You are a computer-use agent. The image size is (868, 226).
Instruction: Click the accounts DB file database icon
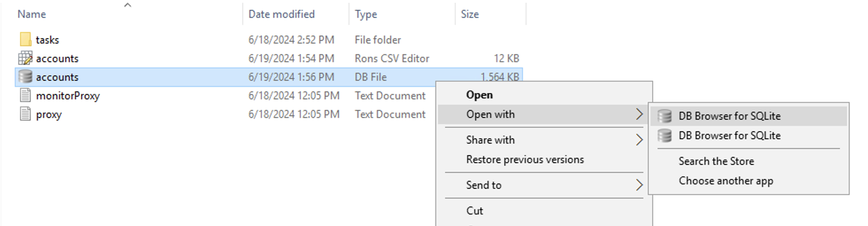click(26, 77)
